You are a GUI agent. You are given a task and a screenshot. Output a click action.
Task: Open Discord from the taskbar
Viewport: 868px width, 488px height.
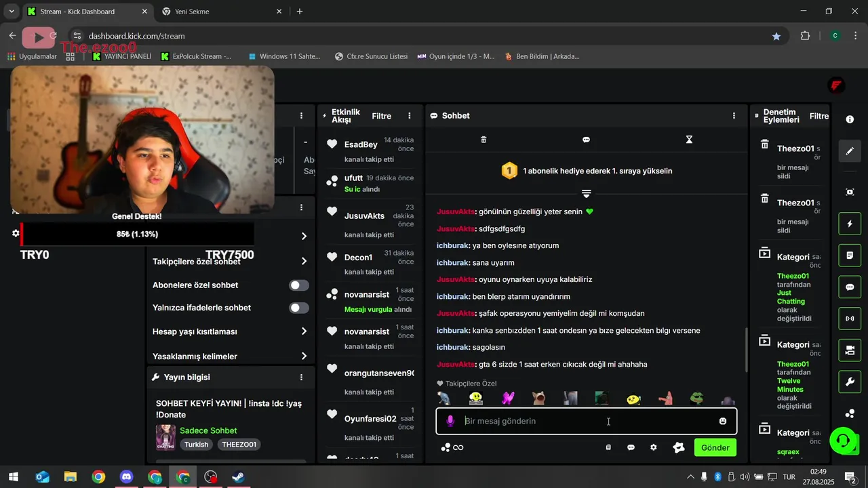pos(126,476)
